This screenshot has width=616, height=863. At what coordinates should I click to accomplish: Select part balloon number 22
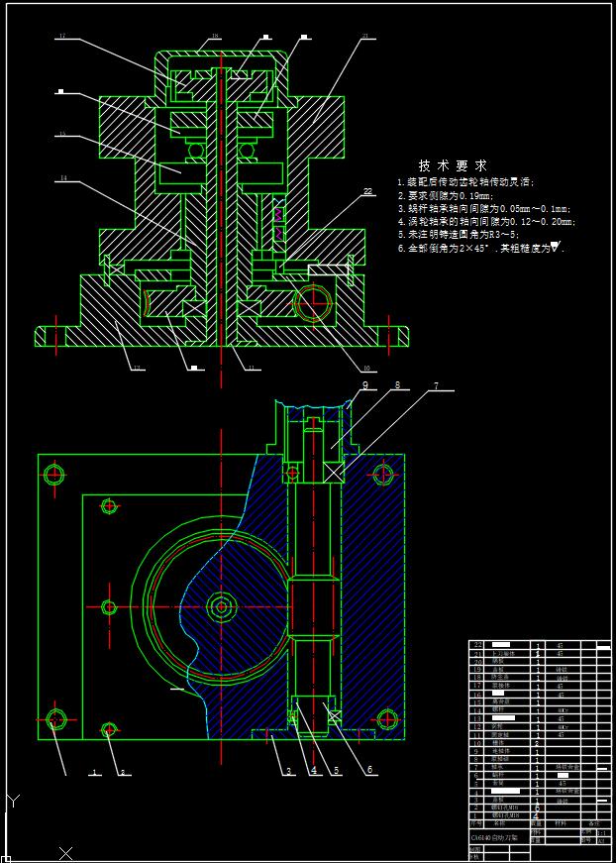(x=367, y=190)
